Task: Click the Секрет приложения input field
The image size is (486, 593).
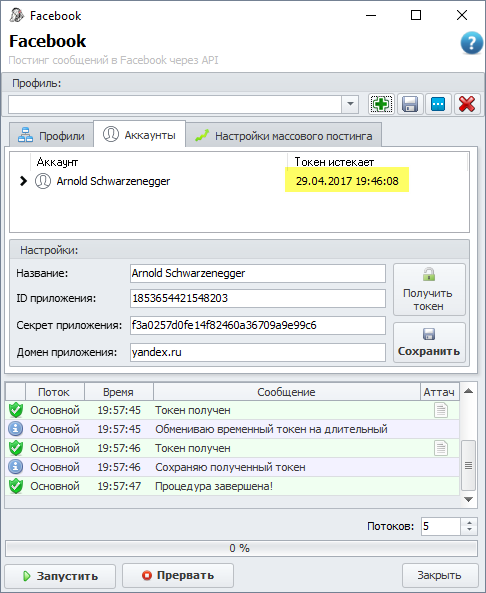Action: pos(258,325)
